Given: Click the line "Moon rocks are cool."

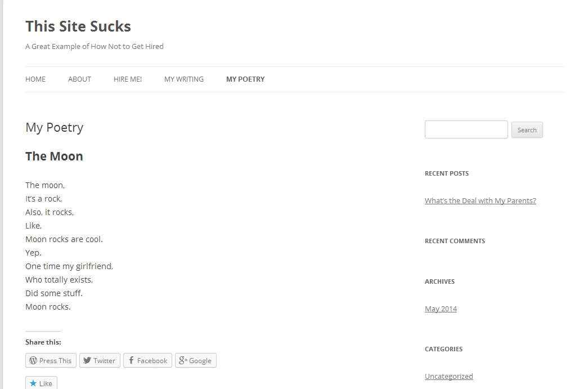Looking at the screenshot, I should point(64,239).
